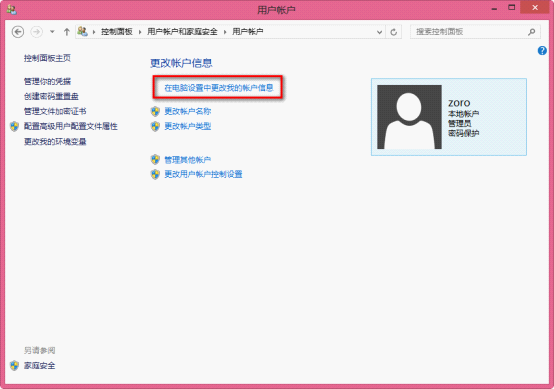554x389 pixels.
Task: Click the zoro account avatar picture
Action: [x=409, y=117]
